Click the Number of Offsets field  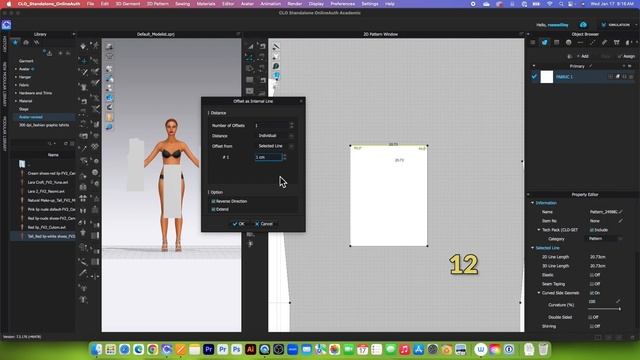271,125
